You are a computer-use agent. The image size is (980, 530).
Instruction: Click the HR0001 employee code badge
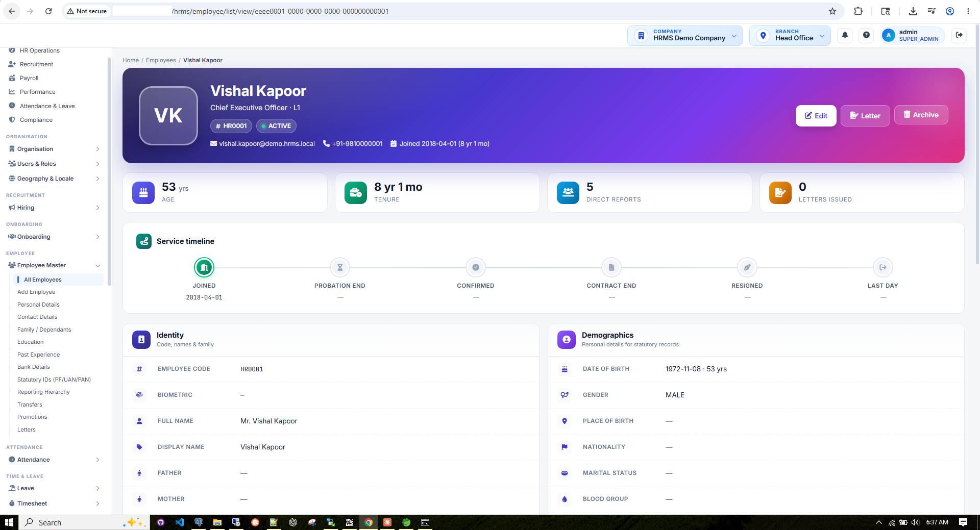pyautogui.click(x=231, y=126)
